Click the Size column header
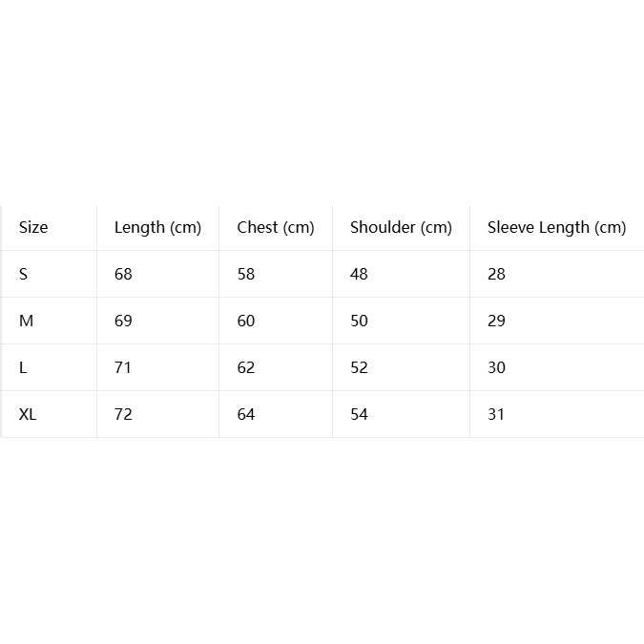Image resolution: width=644 pixels, height=644 pixels. [33, 227]
